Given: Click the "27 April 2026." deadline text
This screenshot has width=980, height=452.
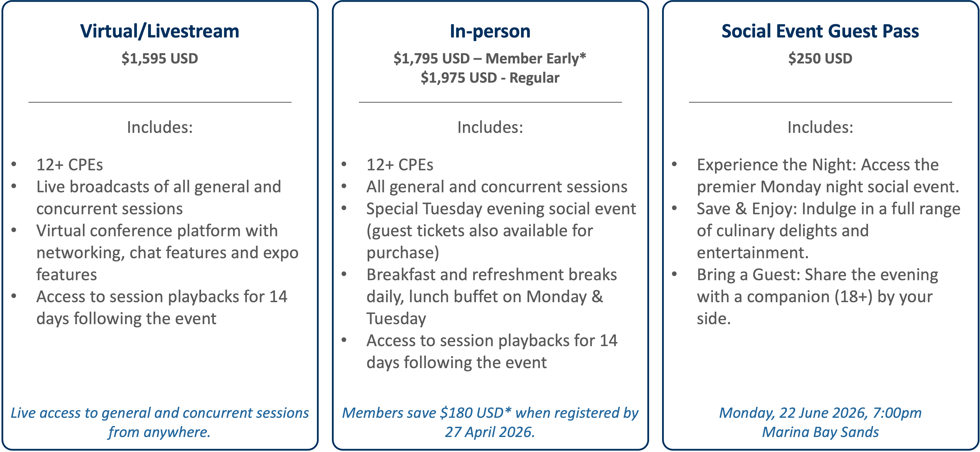Looking at the screenshot, I should click(490, 432).
